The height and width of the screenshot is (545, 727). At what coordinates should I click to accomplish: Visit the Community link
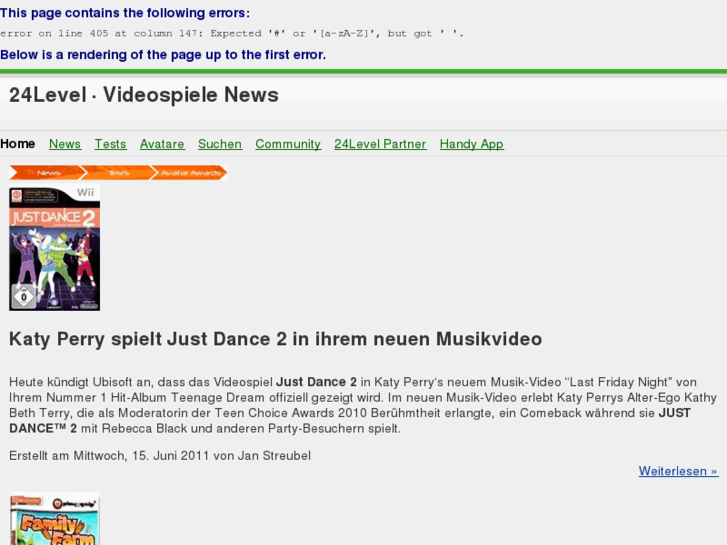coord(288,144)
